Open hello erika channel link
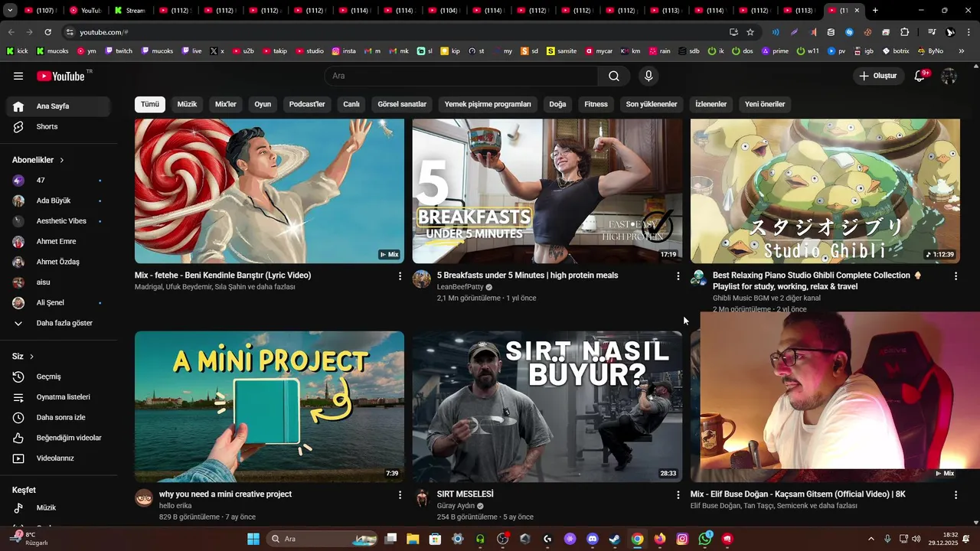 pyautogui.click(x=175, y=506)
